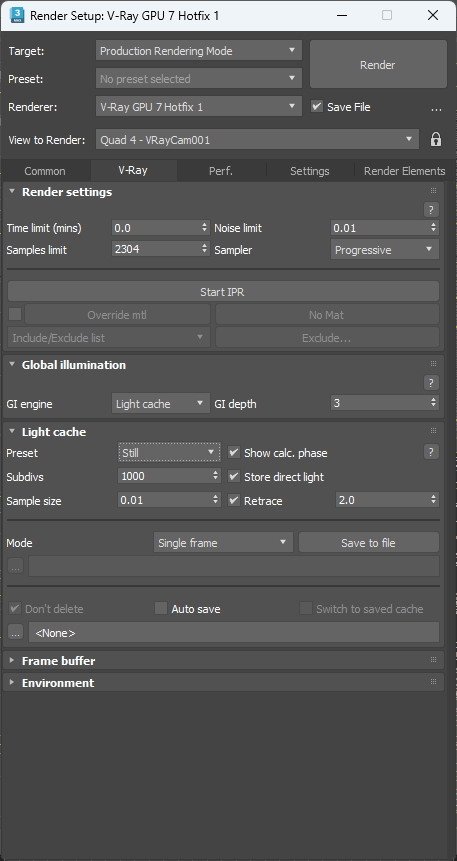Open the Include/Exclude list dropdown
This screenshot has height=861, width=457.
109,338
